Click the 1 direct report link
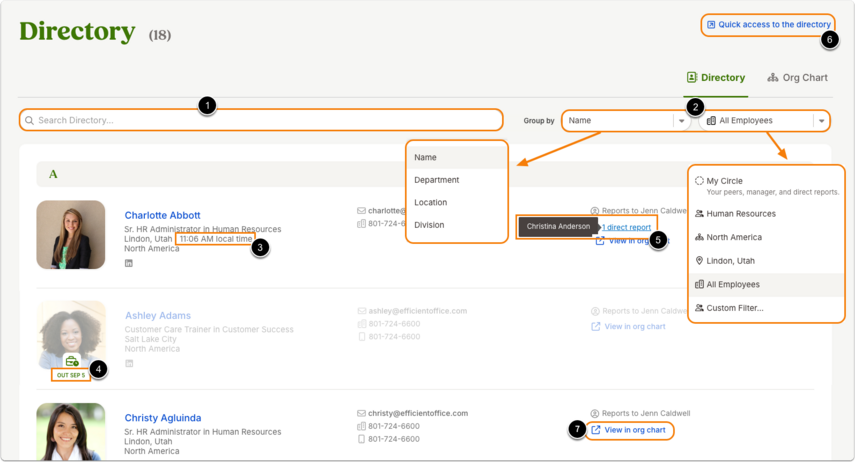Screen dimensions: 855x462 (627, 227)
